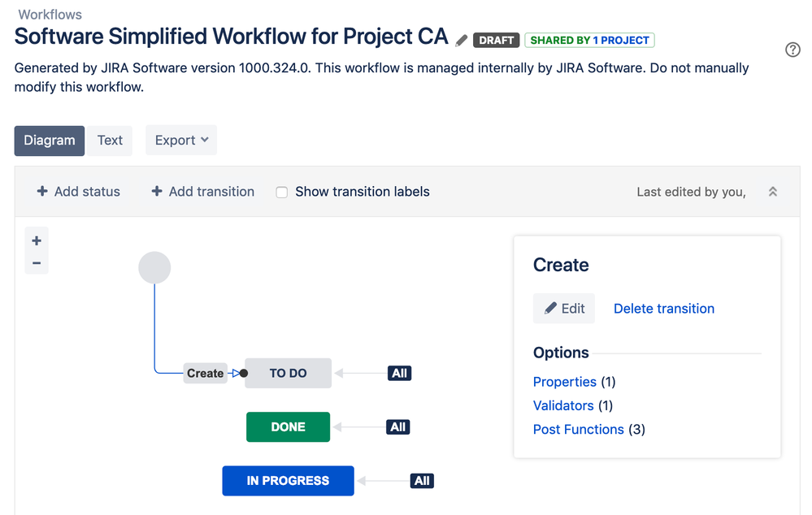812x515 pixels.
Task: Collapse toolbar with double chevron icon
Action: 773,192
